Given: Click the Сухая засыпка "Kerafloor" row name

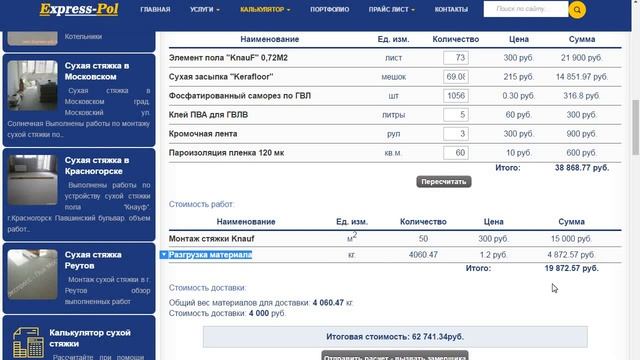Looking at the screenshot, I should coord(221,77).
